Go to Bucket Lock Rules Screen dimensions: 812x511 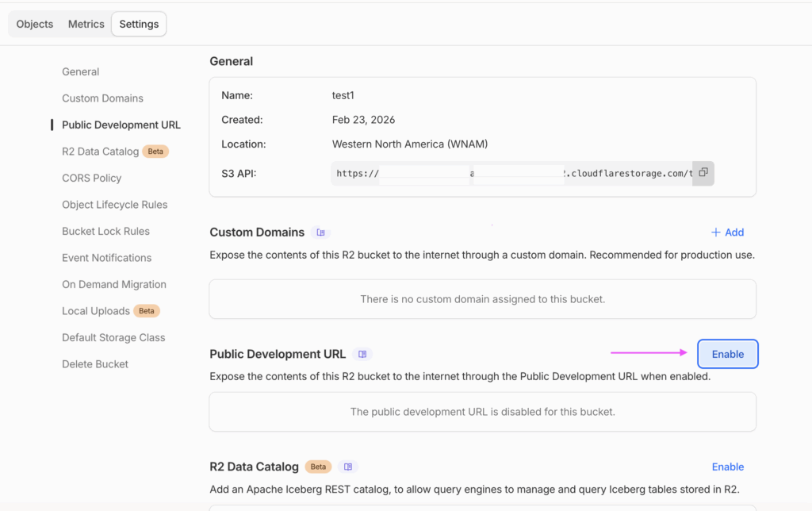106,231
